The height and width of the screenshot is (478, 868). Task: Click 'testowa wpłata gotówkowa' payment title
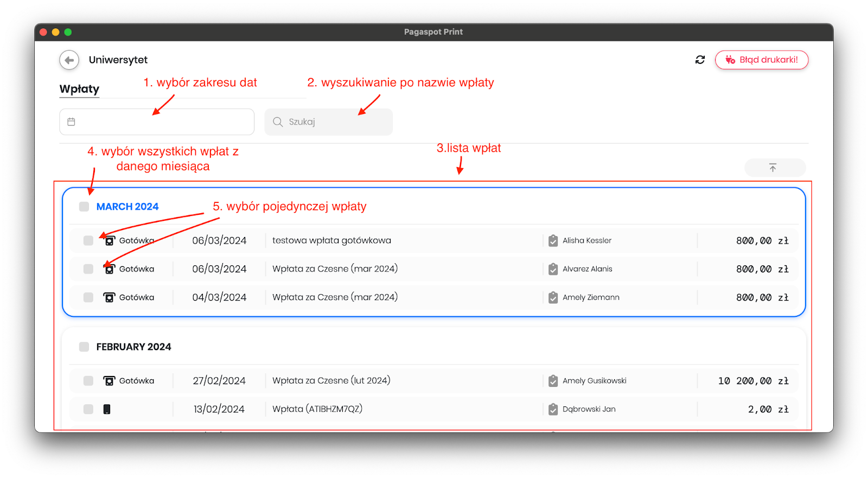pos(331,240)
